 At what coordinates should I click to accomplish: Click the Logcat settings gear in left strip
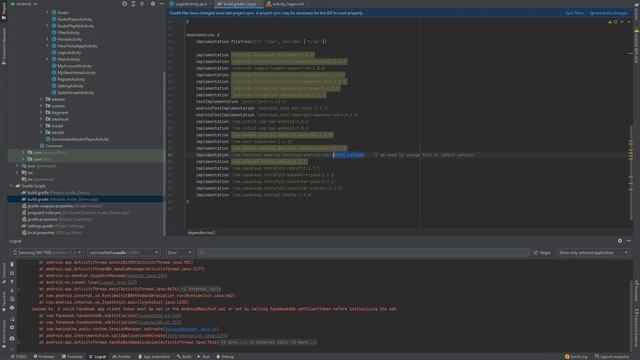[12, 327]
